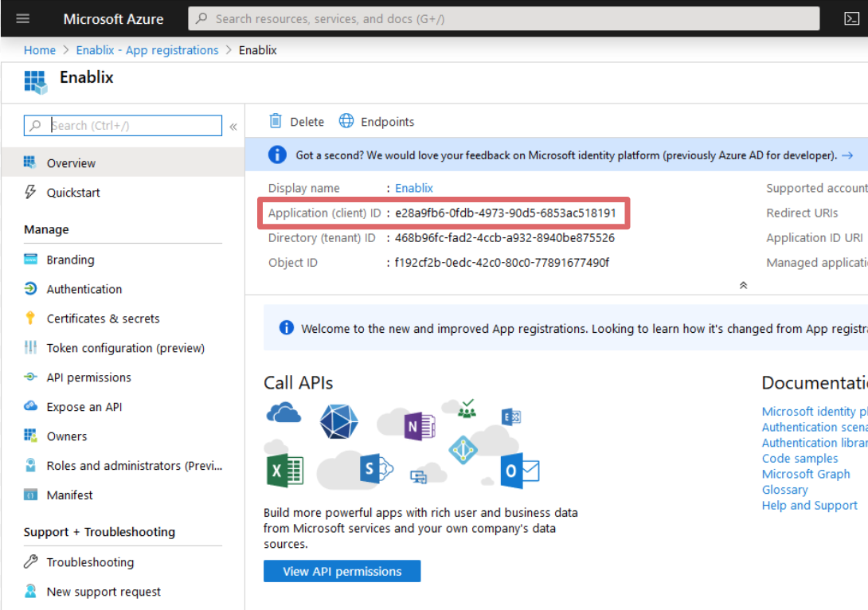Click the Expose an API cloud icon

point(30,406)
